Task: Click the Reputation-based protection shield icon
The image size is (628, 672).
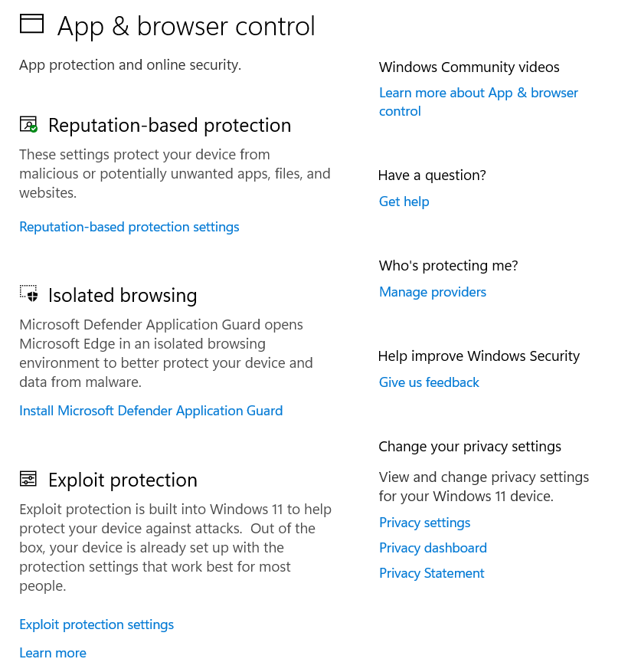Action: point(28,124)
